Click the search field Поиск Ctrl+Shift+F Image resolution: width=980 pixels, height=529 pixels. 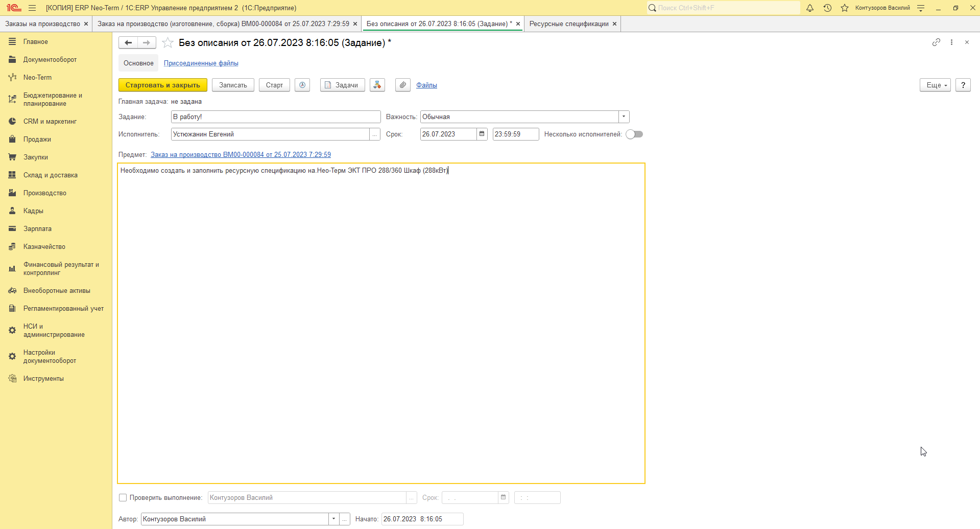[x=723, y=8]
